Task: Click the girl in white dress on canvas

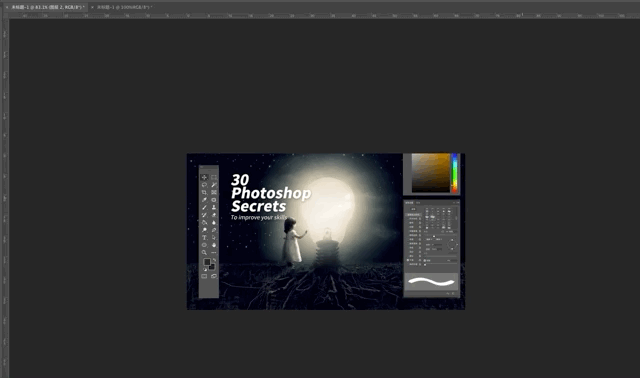Action: coord(292,242)
